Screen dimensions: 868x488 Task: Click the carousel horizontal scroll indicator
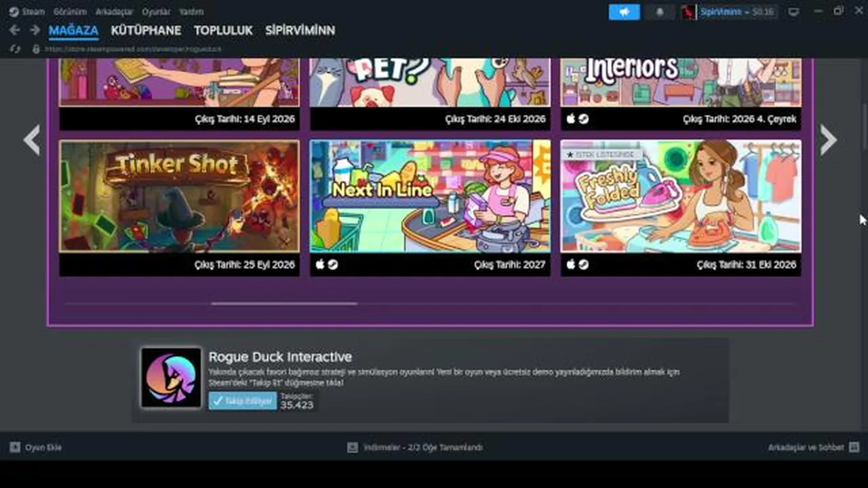pos(284,304)
